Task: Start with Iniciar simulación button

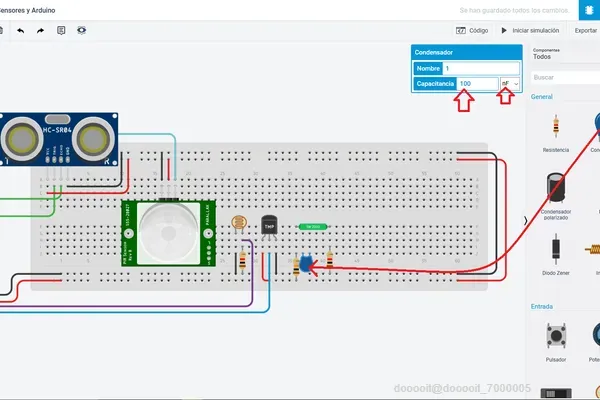Action: pos(530,31)
